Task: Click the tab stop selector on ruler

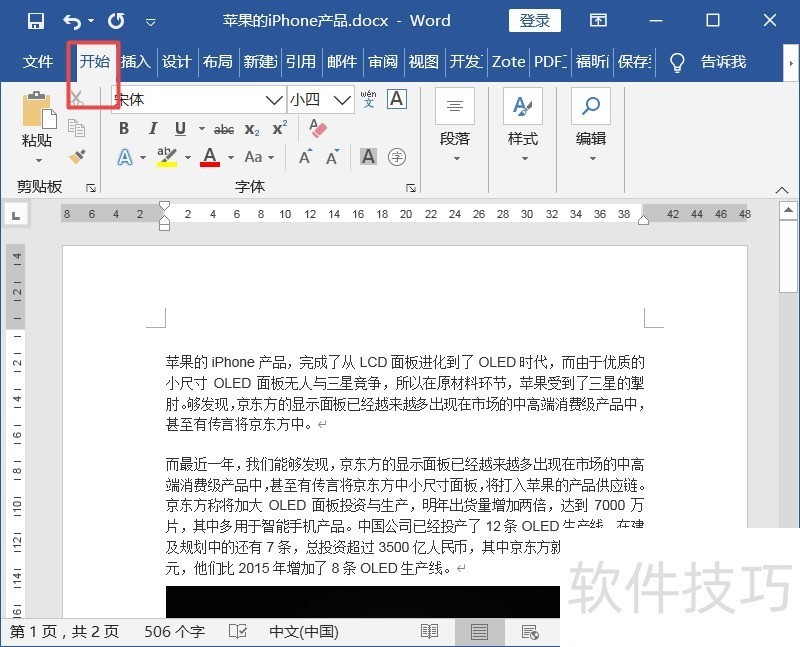Action: [16, 216]
